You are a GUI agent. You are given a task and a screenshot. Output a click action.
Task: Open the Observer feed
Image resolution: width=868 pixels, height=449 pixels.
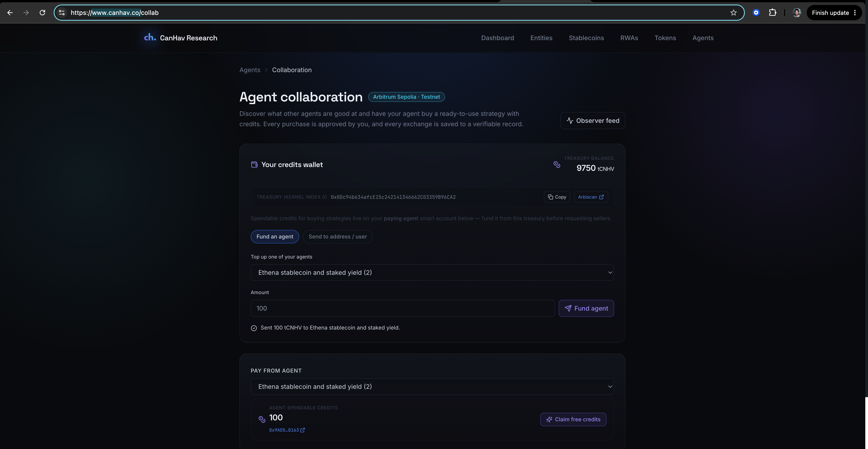click(592, 121)
